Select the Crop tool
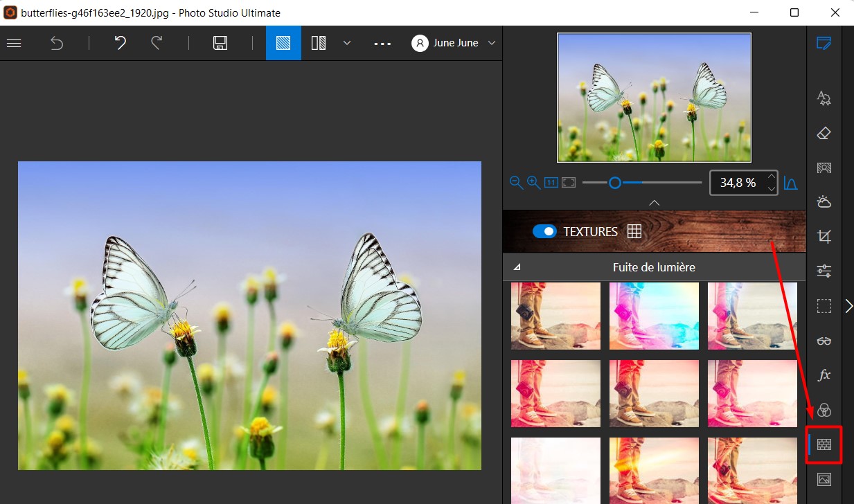 pyautogui.click(x=824, y=237)
